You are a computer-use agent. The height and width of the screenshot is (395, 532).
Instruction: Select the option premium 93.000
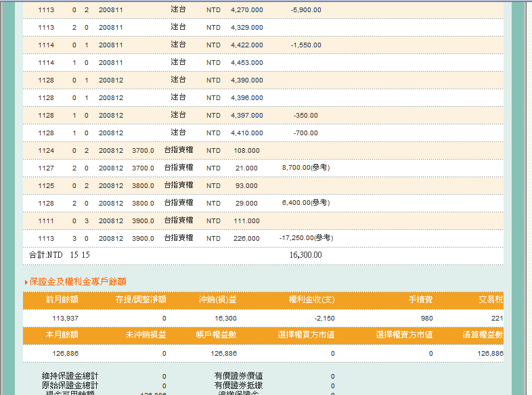246,186
